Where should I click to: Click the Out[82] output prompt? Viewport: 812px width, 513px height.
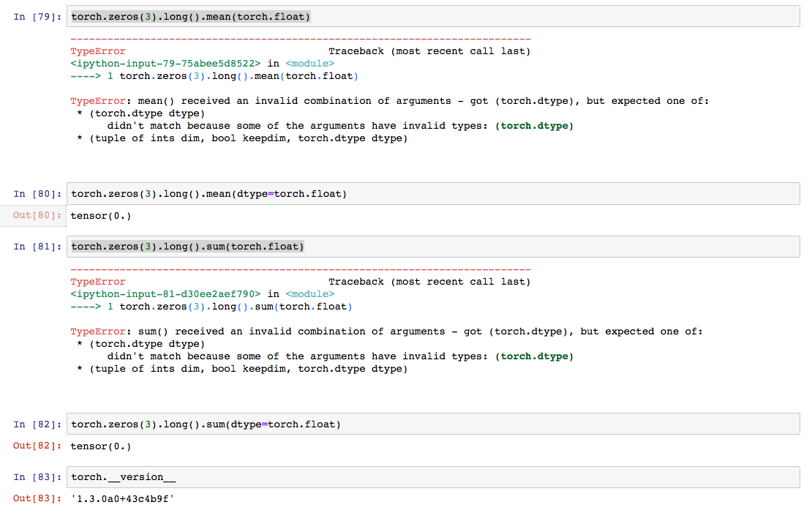[37, 446]
